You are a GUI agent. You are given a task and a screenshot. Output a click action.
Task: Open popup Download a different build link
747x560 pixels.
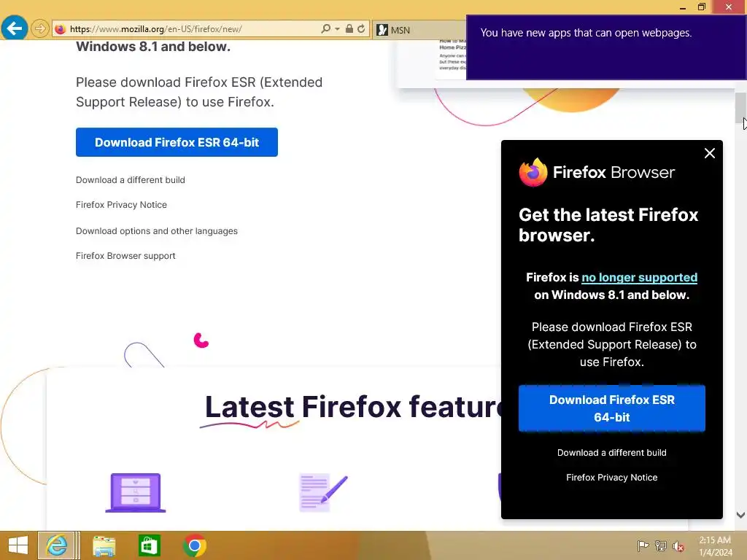[x=612, y=453]
